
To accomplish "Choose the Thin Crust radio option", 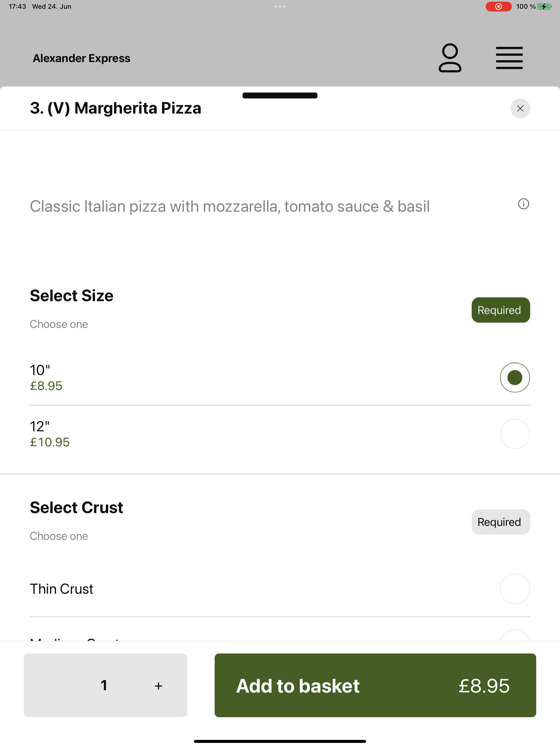I will point(515,589).
